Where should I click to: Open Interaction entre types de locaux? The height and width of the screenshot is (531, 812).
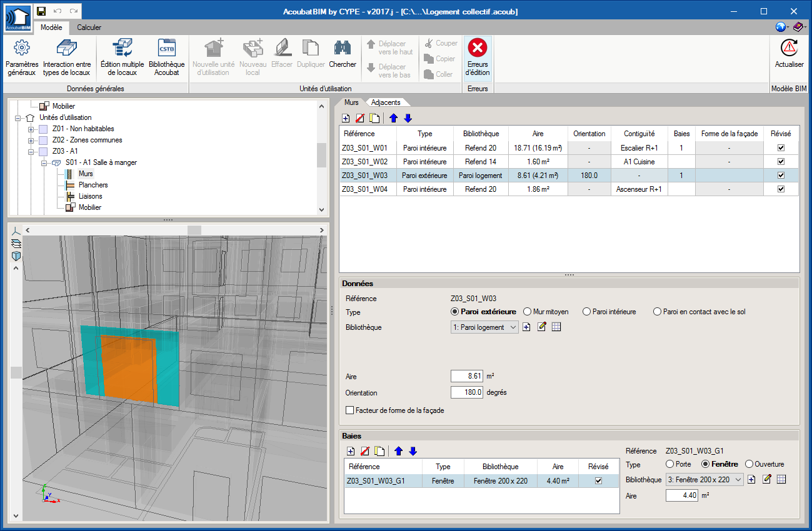(x=66, y=48)
